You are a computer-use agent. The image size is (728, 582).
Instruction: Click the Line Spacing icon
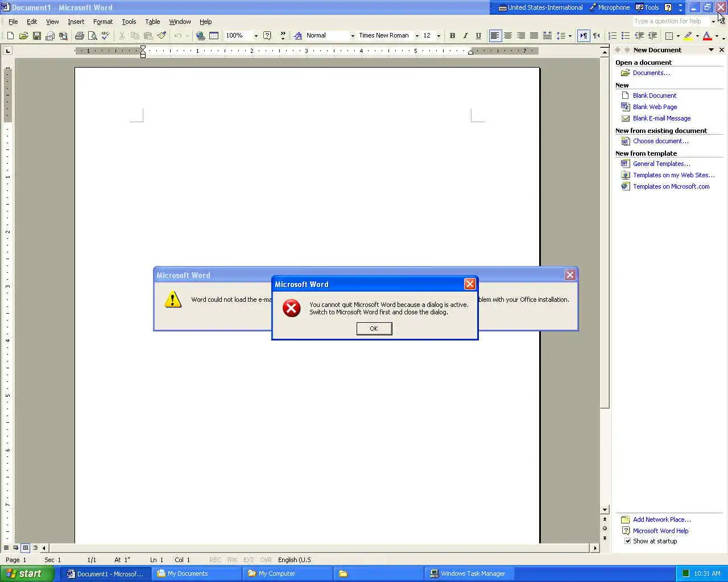pos(560,36)
